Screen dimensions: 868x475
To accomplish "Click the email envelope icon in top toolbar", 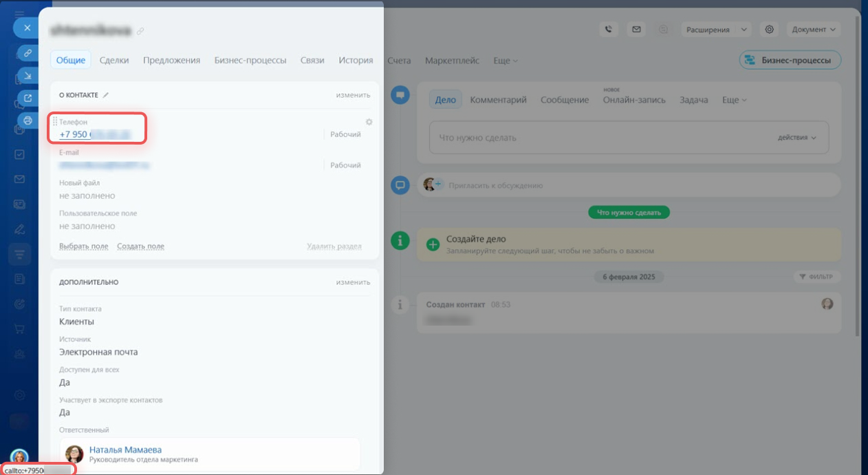I will tap(636, 30).
